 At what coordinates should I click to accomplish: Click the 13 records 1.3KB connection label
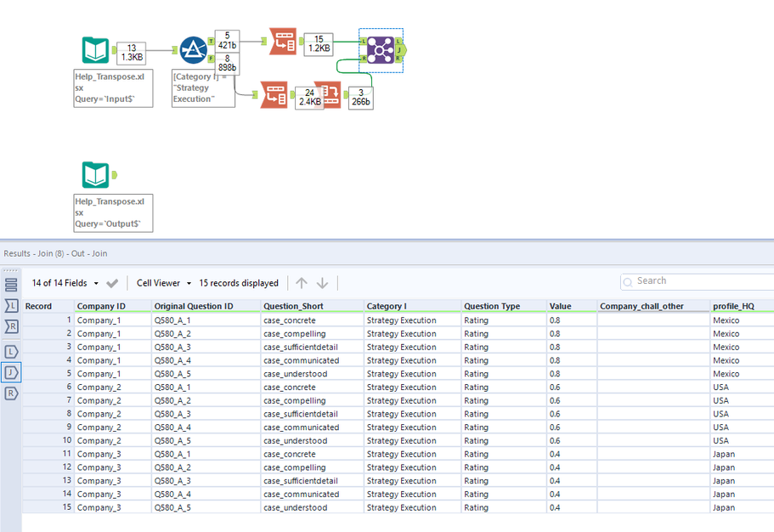click(132, 53)
